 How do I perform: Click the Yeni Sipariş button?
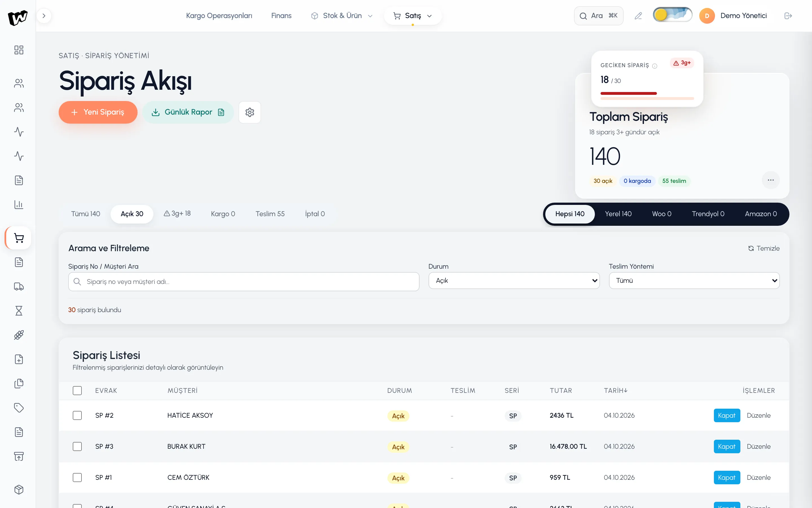[98, 112]
